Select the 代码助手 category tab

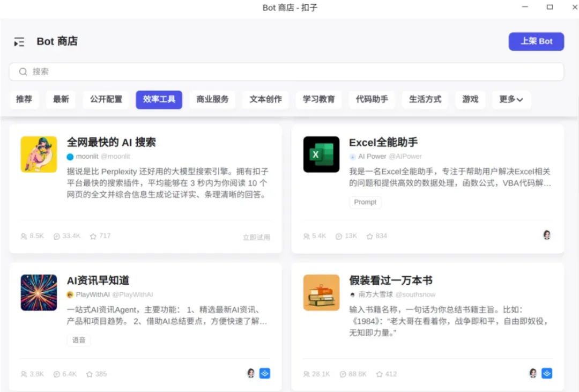point(372,99)
